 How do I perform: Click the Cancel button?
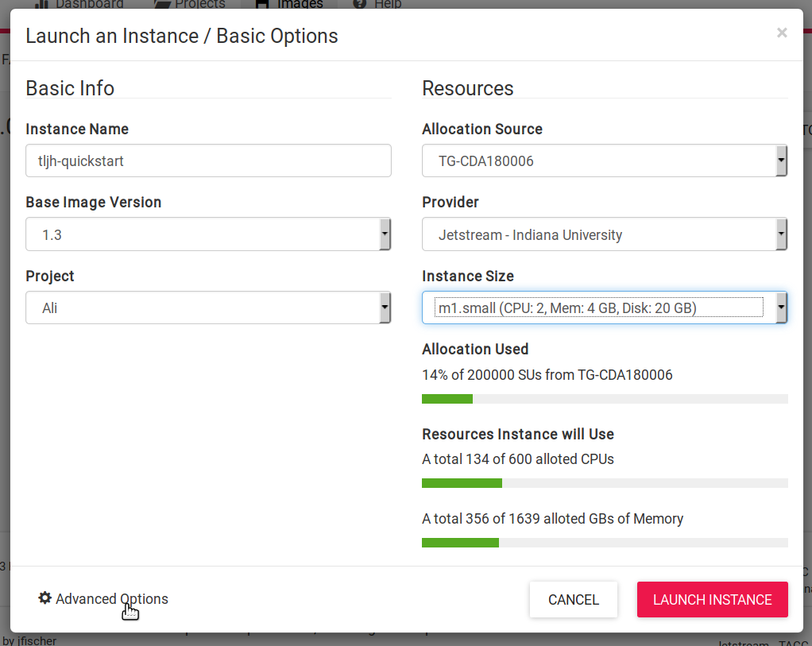pos(574,600)
